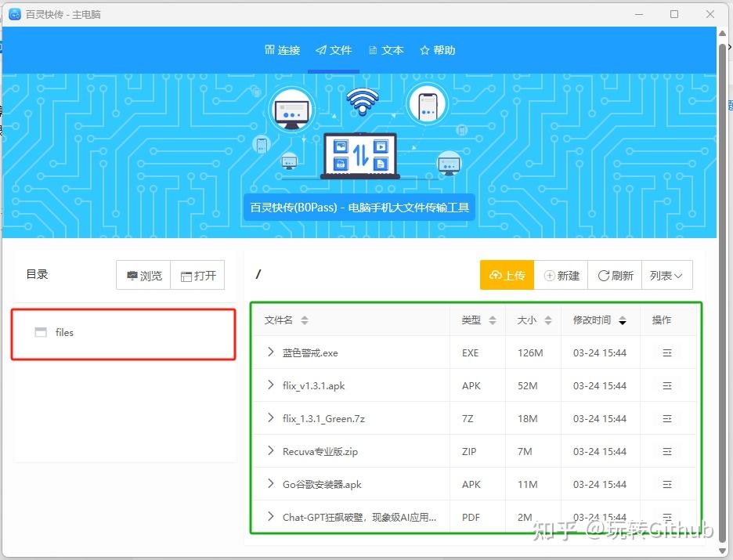Image resolution: width=733 pixels, height=560 pixels.
Task: Expand the Go谷歌安装器.apk row
Action: [270, 483]
